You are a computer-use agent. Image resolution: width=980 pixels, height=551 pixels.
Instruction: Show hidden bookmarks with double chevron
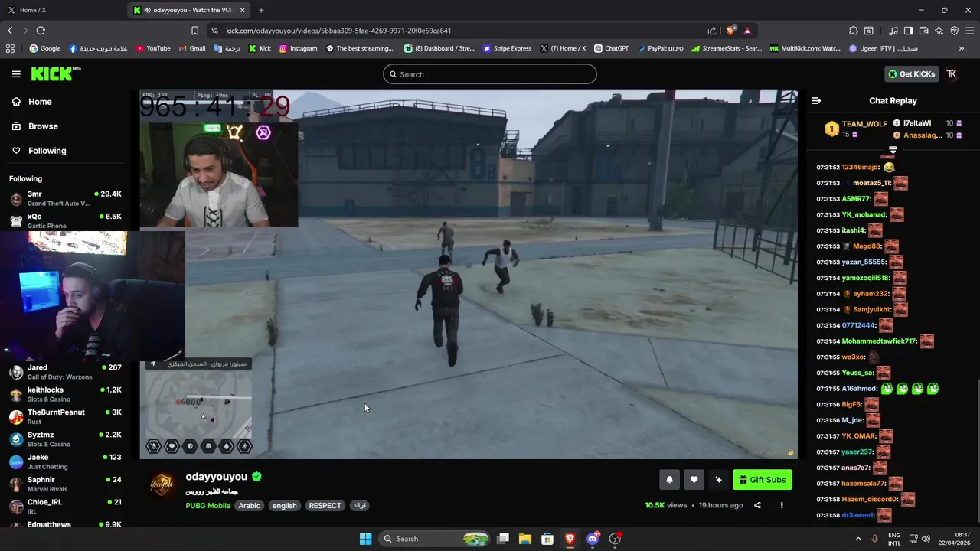pos(961,48)
